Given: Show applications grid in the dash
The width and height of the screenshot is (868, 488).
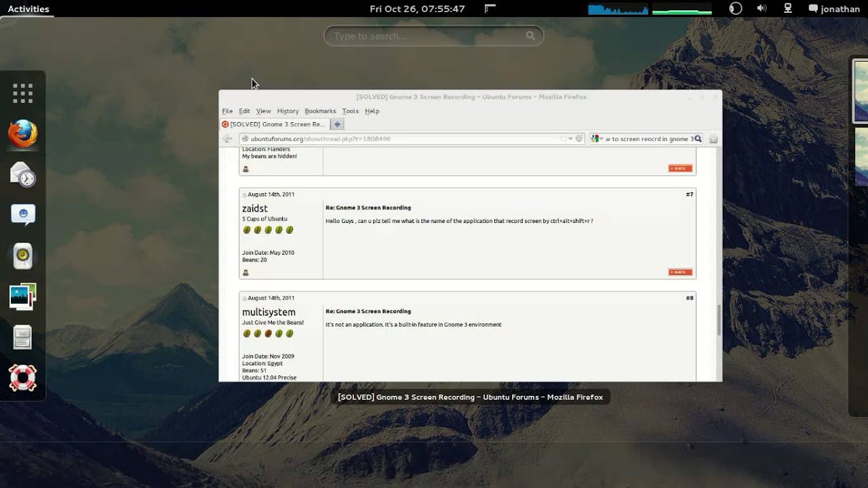Looking at the screenshot, I should click(22, 94).
